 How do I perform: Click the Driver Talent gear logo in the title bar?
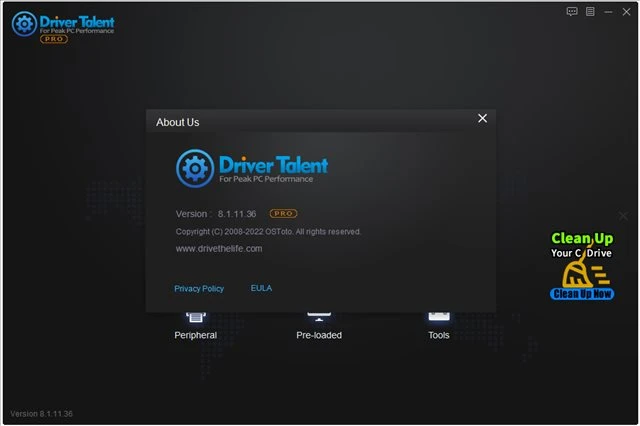(25, 24)
